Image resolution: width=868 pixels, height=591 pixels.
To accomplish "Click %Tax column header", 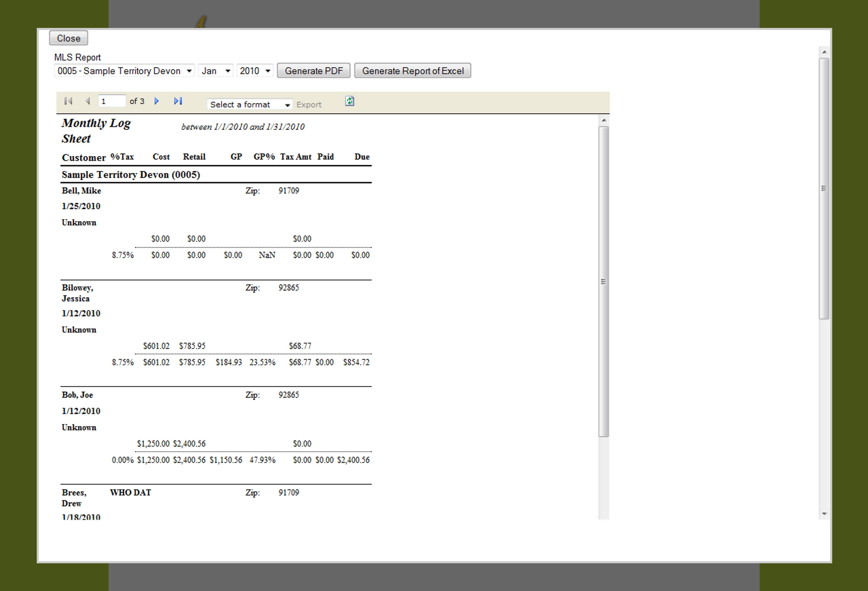I will tap(122, 157).
